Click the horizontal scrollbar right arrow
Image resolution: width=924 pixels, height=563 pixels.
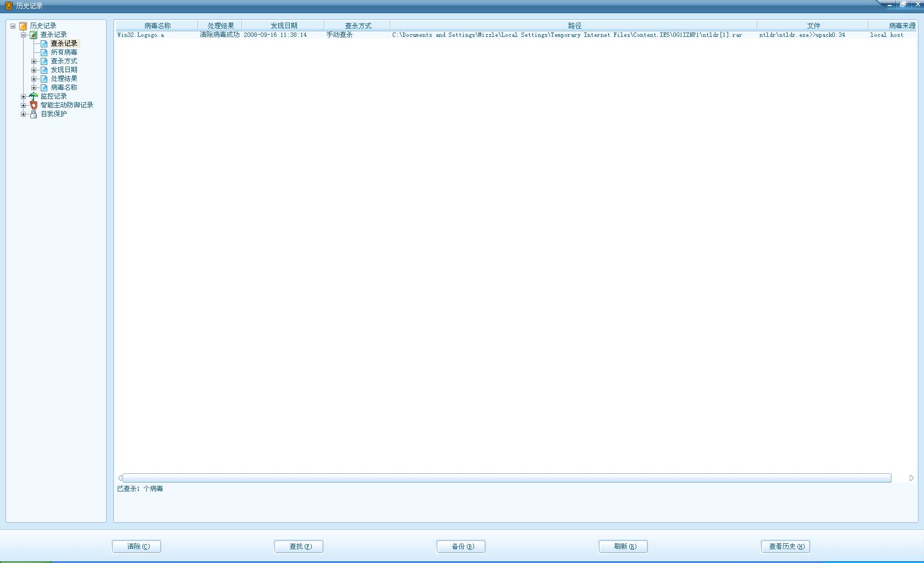(911, 478)
